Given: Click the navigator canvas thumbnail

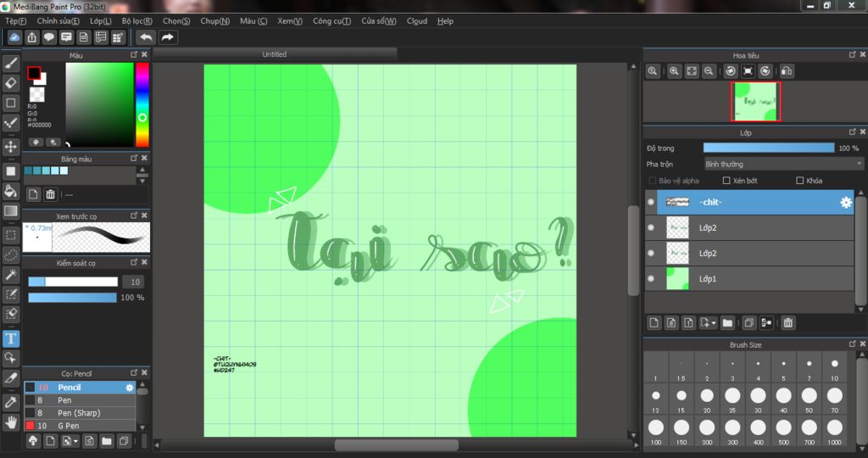Looking at the screenshot, I should click(x=755, y=101).
